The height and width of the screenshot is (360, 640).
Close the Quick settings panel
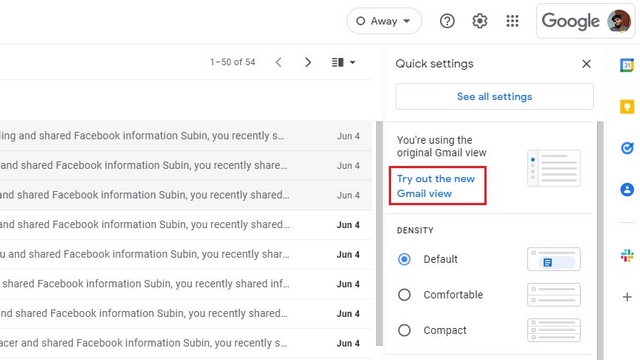coord(586,64)
